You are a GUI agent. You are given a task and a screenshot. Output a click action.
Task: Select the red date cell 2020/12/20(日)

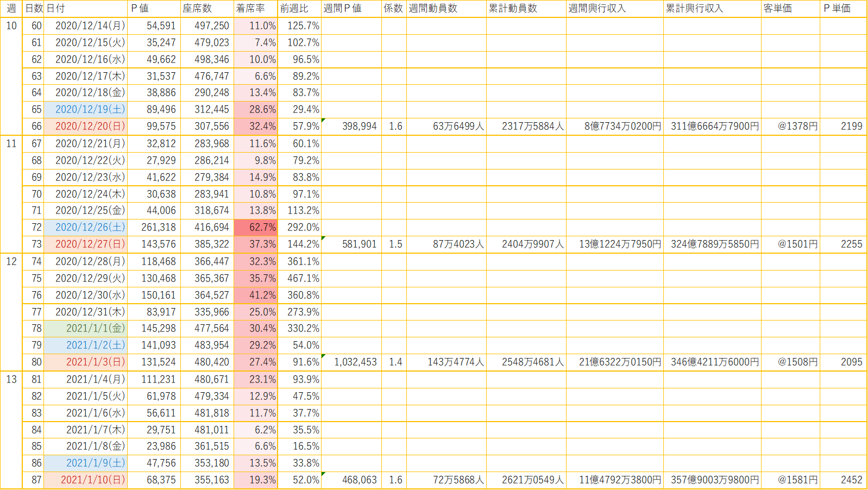pyautogui.click(x=85, y=127)
